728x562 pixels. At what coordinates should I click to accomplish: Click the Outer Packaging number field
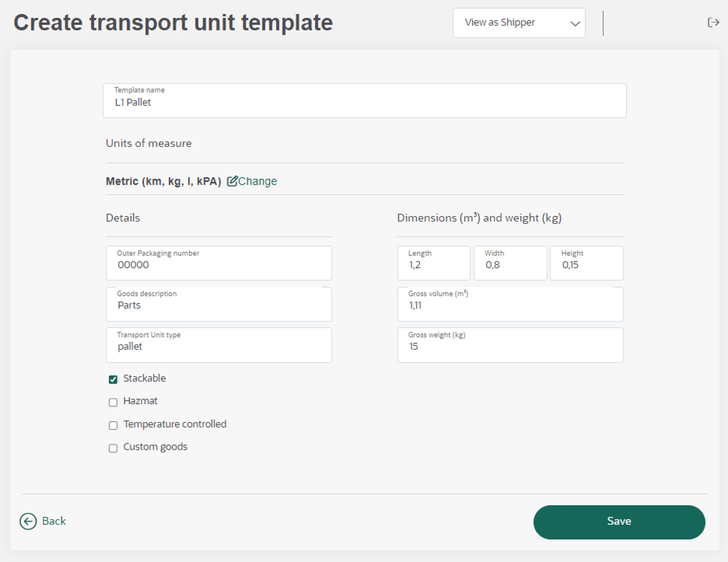tap(219, 263)
